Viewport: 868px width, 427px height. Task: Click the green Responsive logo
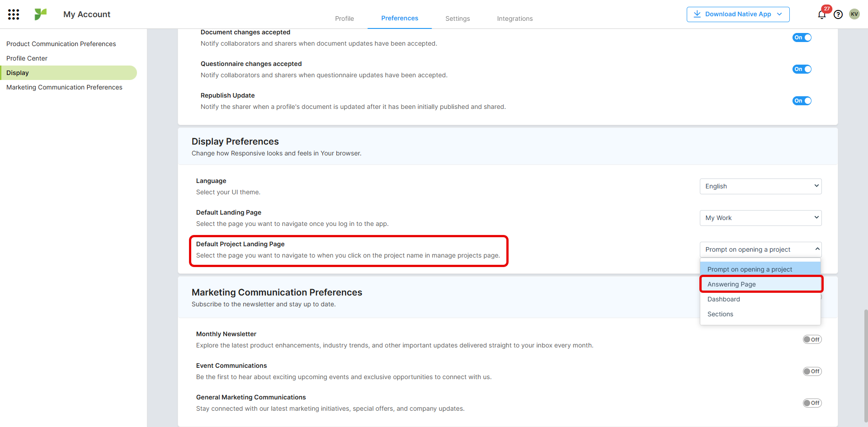click(41, 14)
